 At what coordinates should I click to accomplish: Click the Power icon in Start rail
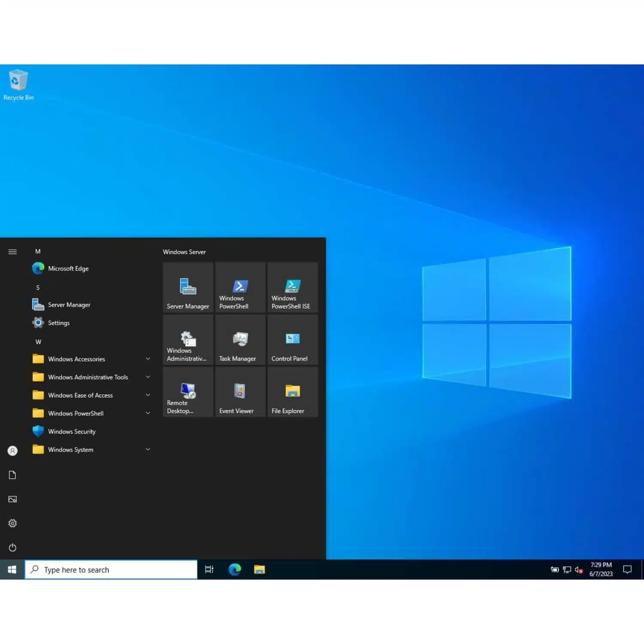pyautogui.click(x=12, y=547)
